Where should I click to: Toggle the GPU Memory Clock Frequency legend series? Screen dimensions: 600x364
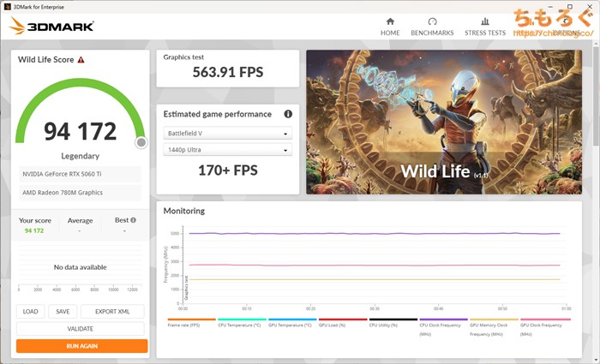[494, 327]
